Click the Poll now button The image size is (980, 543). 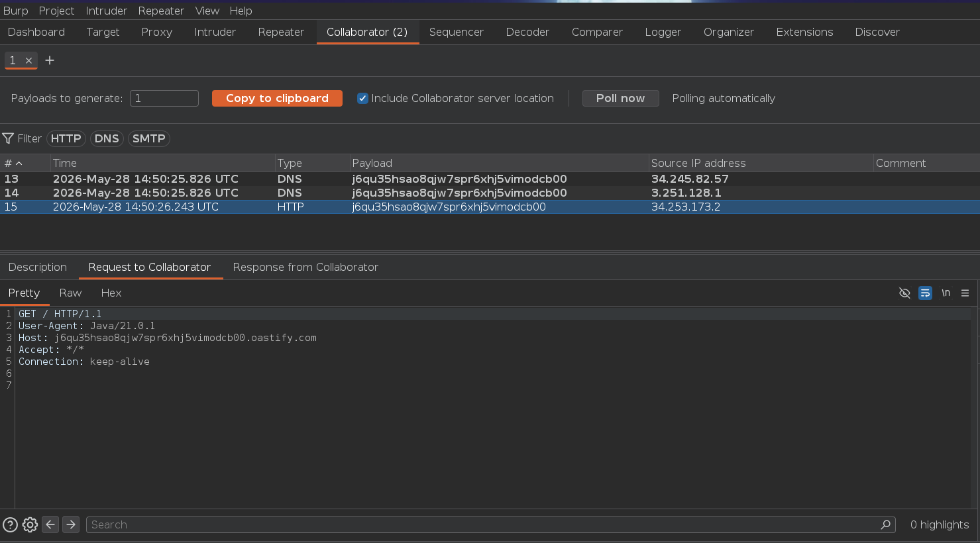(620, 98)
